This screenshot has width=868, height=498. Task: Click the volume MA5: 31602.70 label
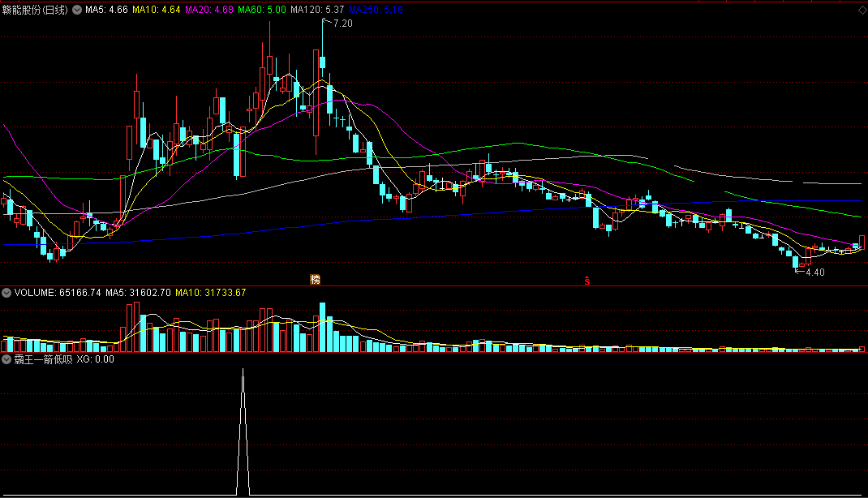(139, 293)
